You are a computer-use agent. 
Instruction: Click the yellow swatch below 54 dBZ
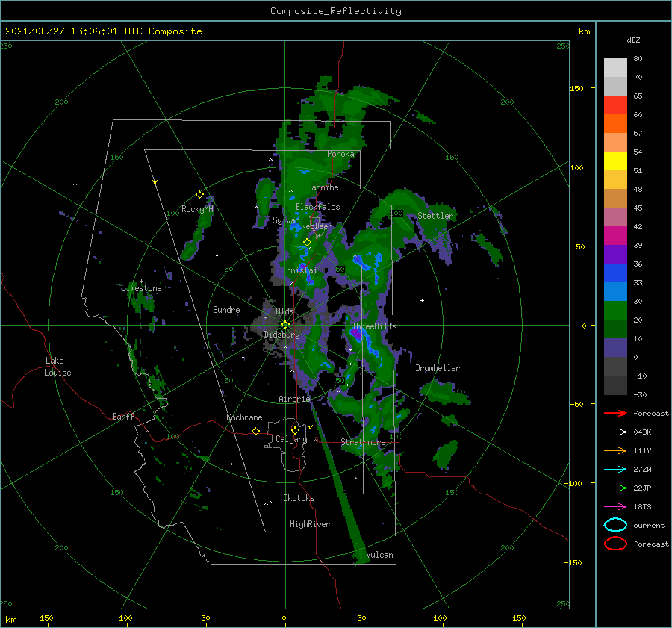615,161
